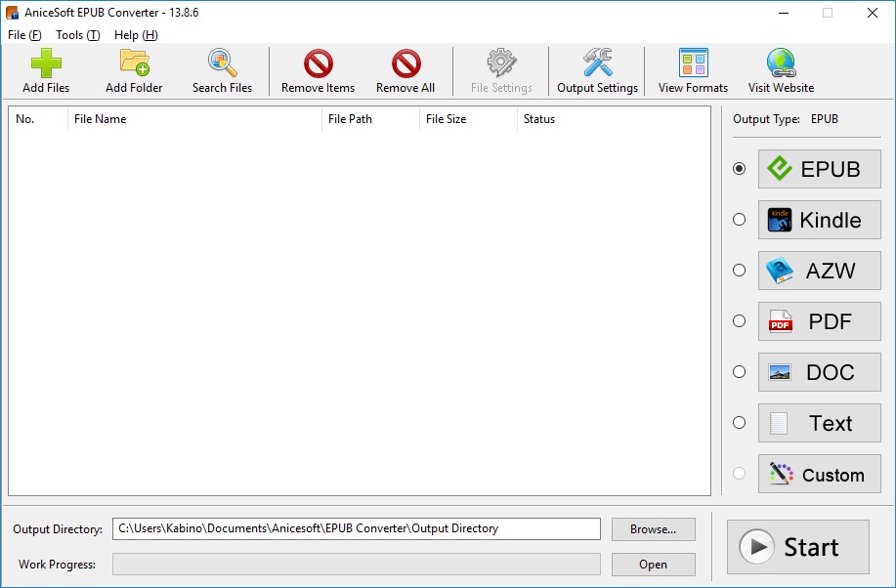Click Remove Items in toolbar

[x=318, y=71]
